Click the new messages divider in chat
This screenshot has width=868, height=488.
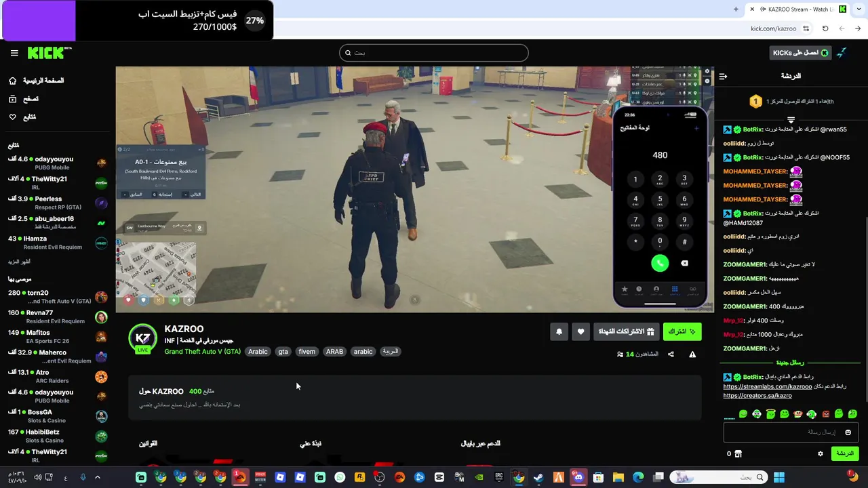pos(790,363)
